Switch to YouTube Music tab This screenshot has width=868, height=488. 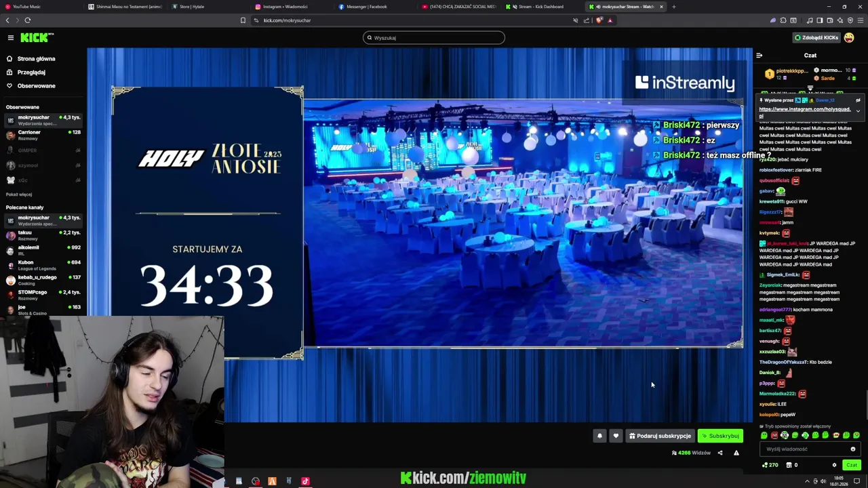click(x=41, y=7)
